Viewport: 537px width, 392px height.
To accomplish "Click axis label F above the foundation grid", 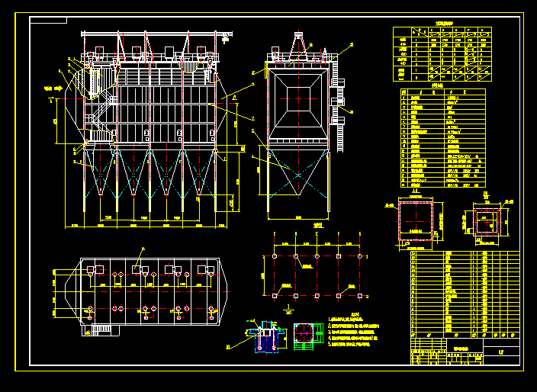I will (x=339, y=234).
